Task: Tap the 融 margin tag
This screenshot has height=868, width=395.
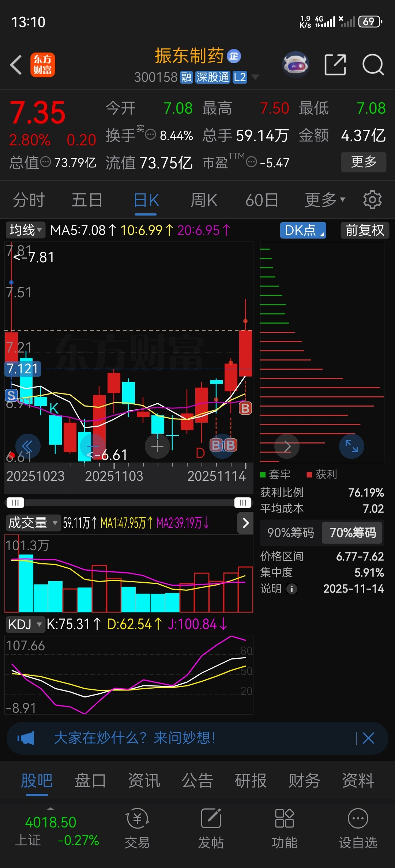Action: click(187, 77)
